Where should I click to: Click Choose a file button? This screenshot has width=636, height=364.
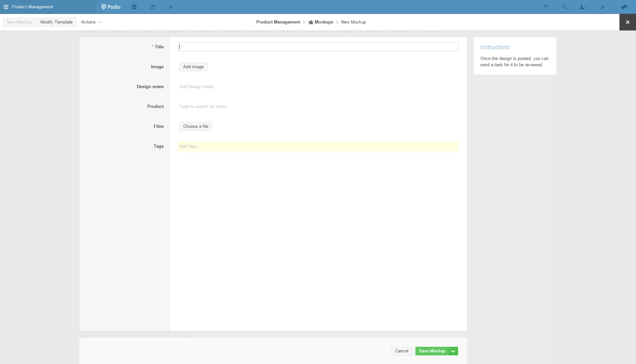(x=195, y=127)
